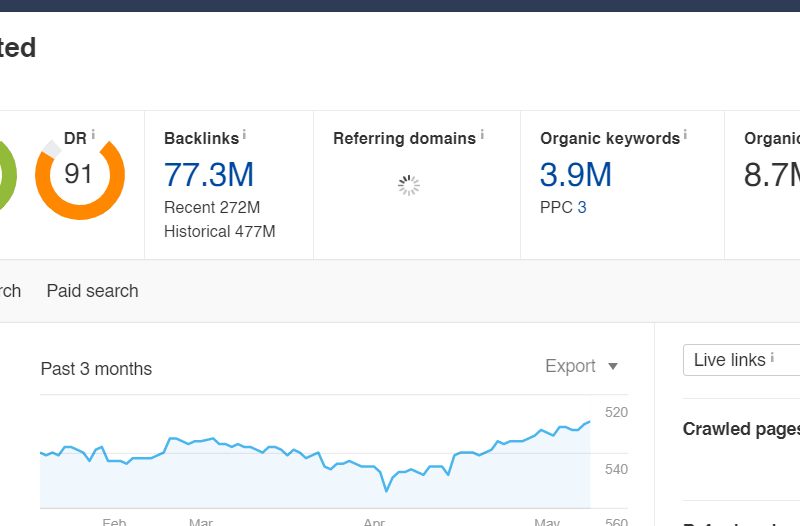Select the cut-off tab left of Paid search
The image size is (800, 526).
point(9,291)
